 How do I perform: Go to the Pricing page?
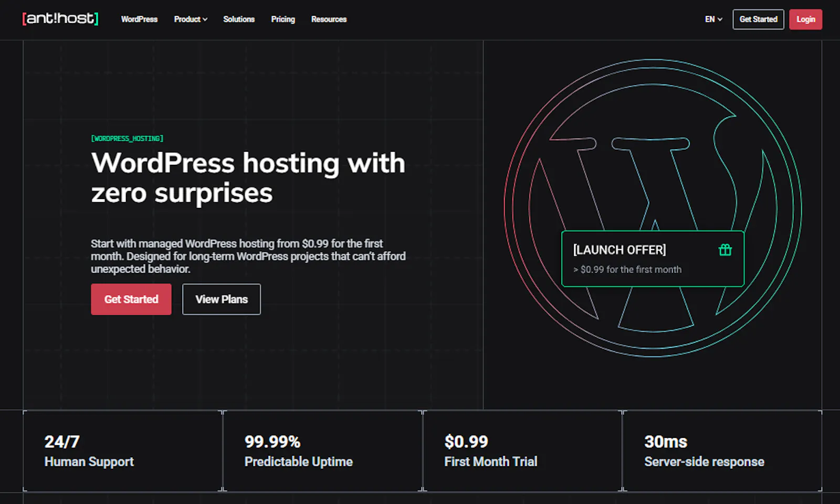coord(283,19)
